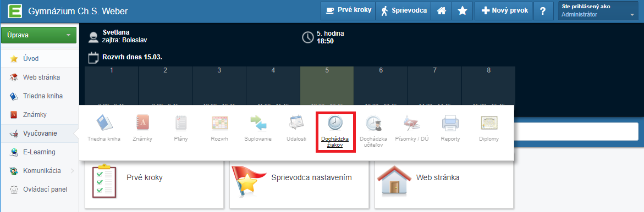Open the Administrátor account dropdown
The height and width of the screenshot is (212, 644).
(598, 10)
